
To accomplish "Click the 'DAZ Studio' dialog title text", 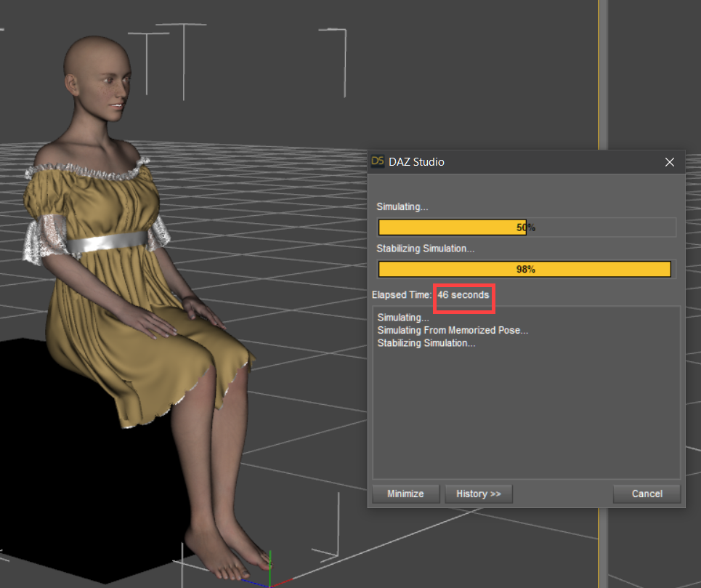I will point(416,162).
